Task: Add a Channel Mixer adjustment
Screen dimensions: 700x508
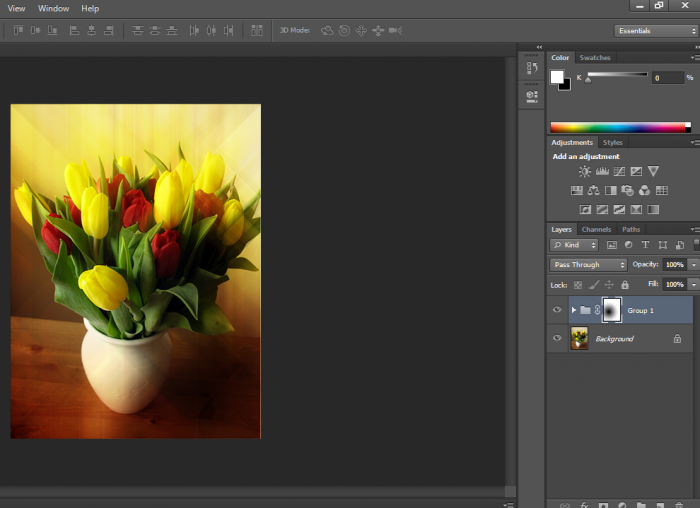Action: point(644,190)
